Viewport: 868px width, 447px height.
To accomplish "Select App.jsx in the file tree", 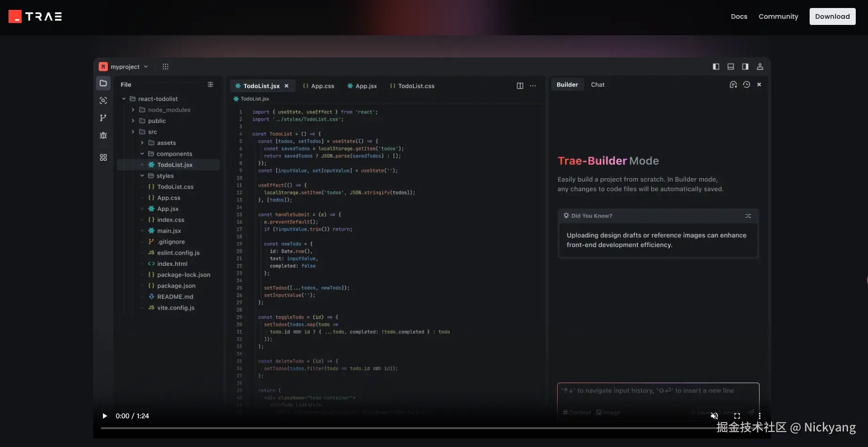I will pyautogui.click(x=169, y=209).
